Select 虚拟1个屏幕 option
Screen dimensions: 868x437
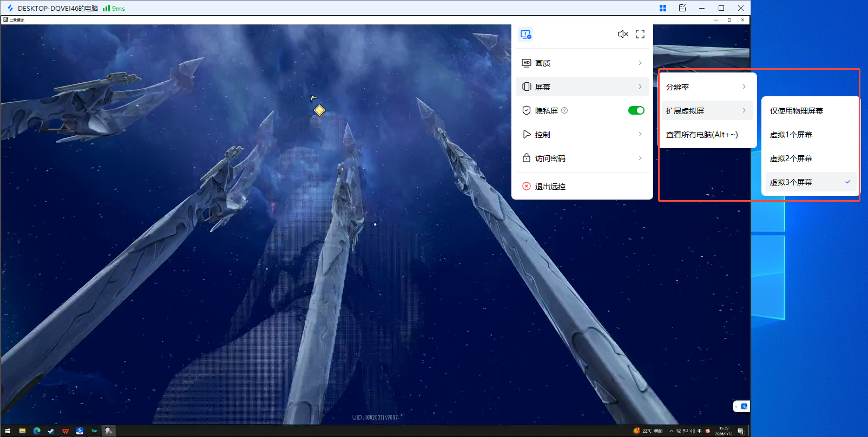(810, 134)
